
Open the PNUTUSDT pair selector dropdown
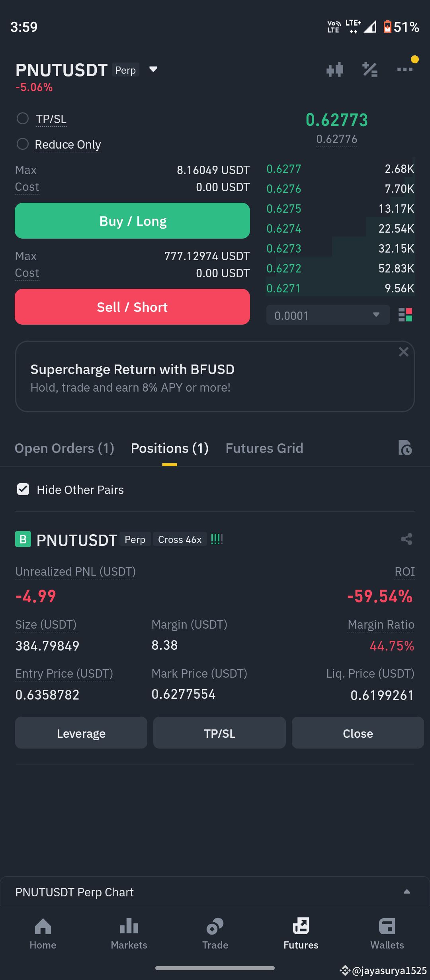tap(153, 70)
